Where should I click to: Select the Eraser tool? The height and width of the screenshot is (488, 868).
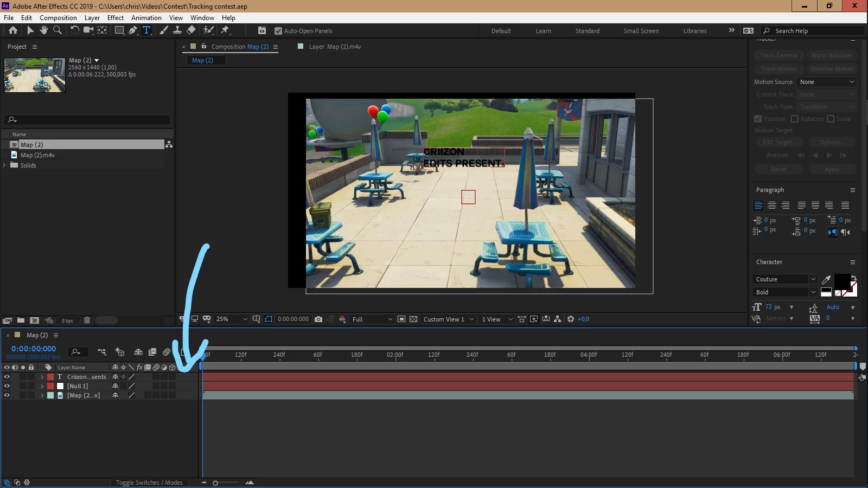click(x=191, y=30)
